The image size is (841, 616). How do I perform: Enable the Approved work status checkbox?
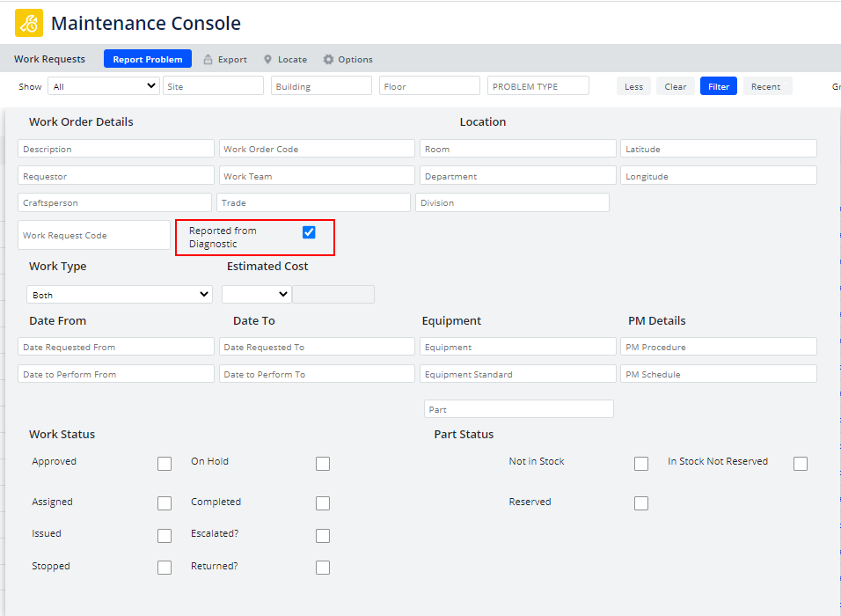(165, 464)
